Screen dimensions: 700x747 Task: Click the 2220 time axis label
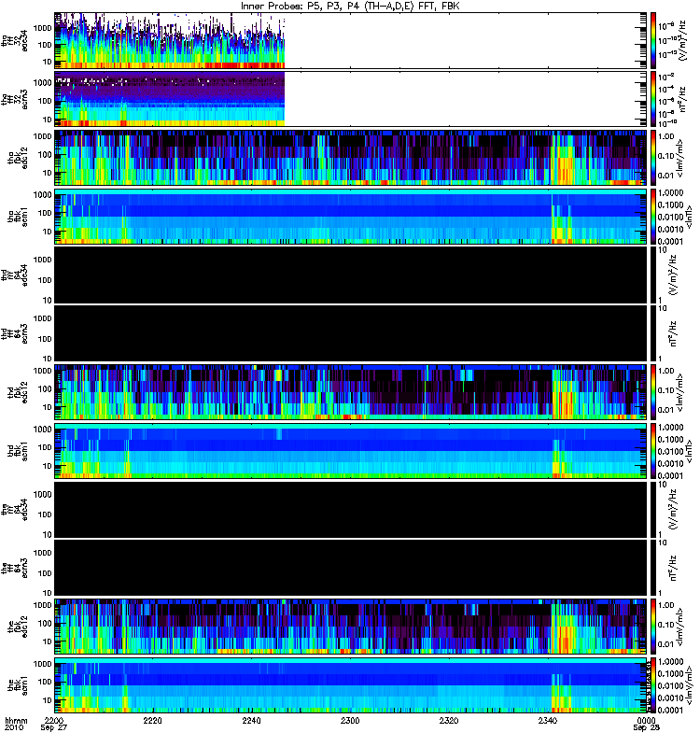tap(152, 720)
